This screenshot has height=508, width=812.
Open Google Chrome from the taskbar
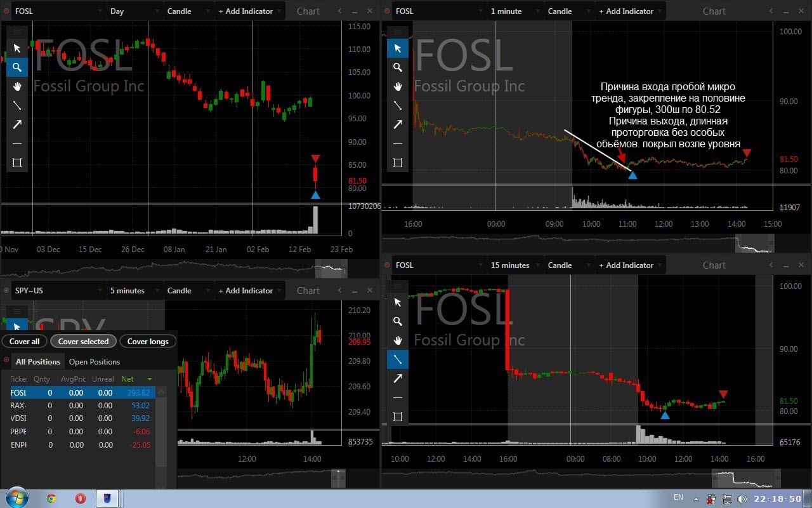[x=51, y=498]
